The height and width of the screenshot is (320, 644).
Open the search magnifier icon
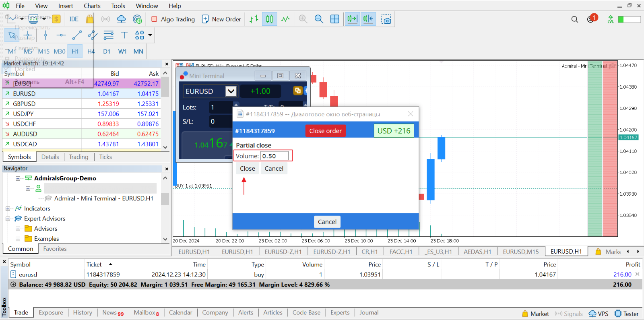575,19
